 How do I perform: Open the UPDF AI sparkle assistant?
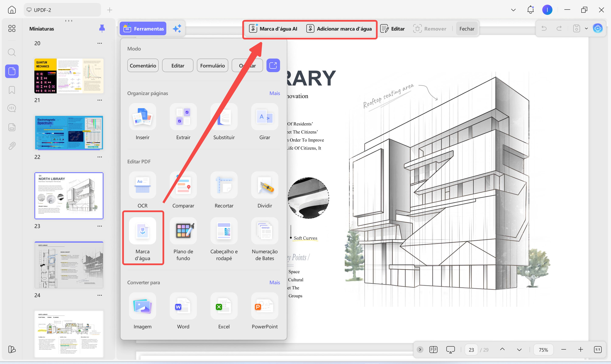point(177,29)
